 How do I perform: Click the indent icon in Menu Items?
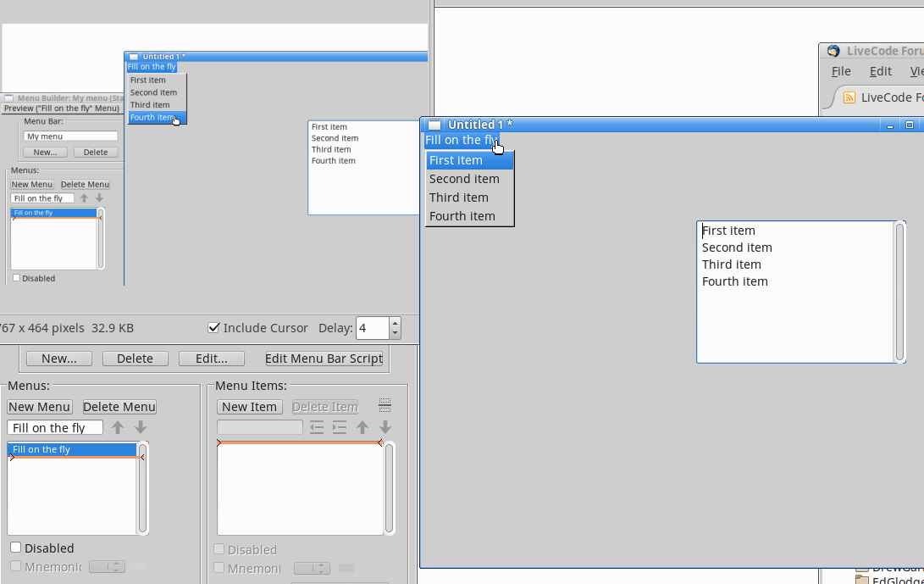coord(340,428)
